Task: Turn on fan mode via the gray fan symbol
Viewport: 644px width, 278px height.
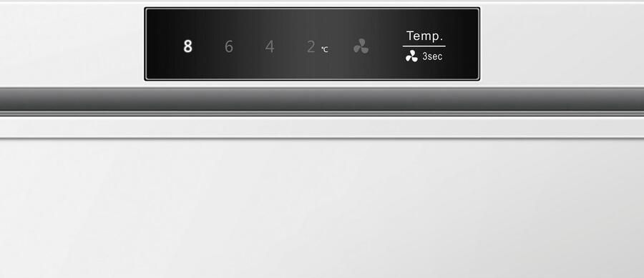Action: pos(361,46)
